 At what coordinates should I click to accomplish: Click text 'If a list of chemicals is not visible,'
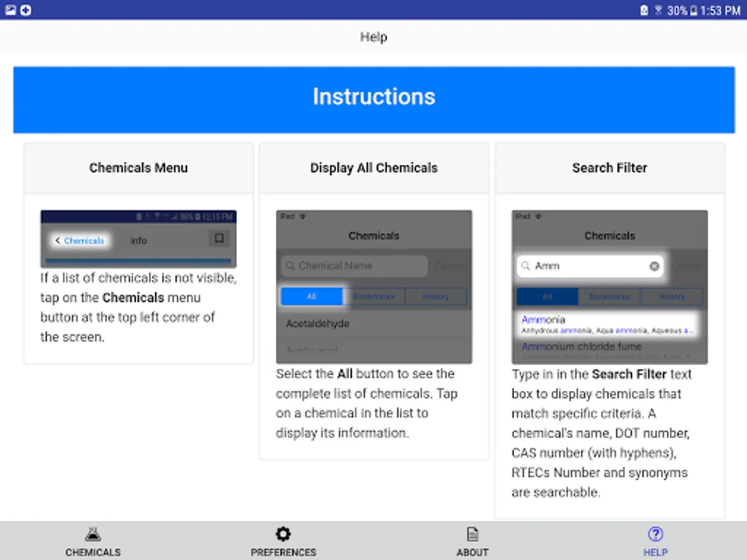pyautogui.click(x=138, y=278)
